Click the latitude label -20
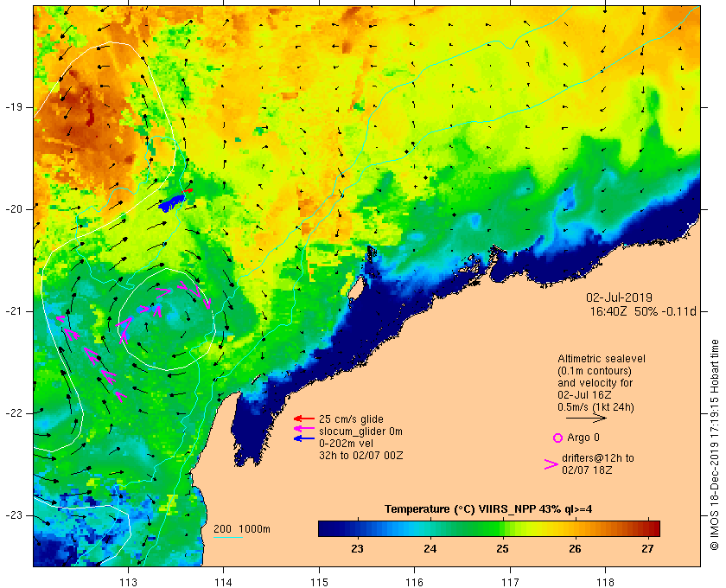Screen dimensions: 726x588 (x=14, y=209)
